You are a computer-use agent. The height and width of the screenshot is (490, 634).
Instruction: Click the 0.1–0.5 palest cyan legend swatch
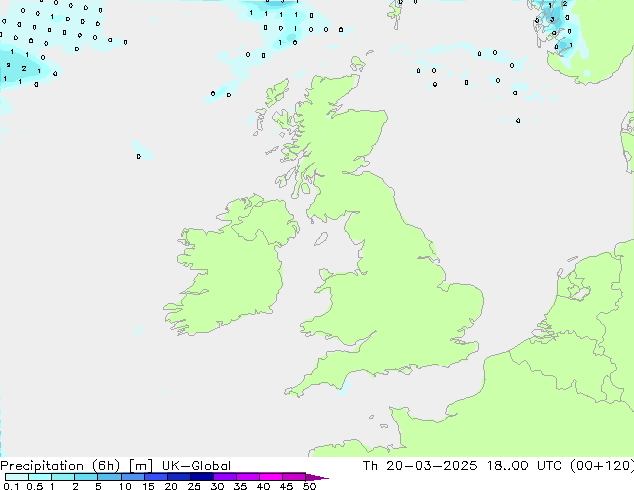pyautogui.click(x=17, y=477)
